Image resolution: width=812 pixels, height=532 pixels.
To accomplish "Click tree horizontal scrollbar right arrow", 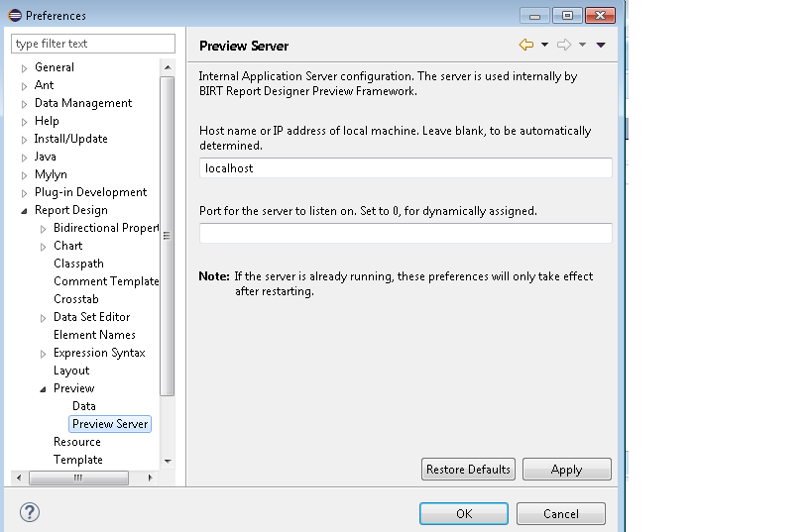I will 150,478.
